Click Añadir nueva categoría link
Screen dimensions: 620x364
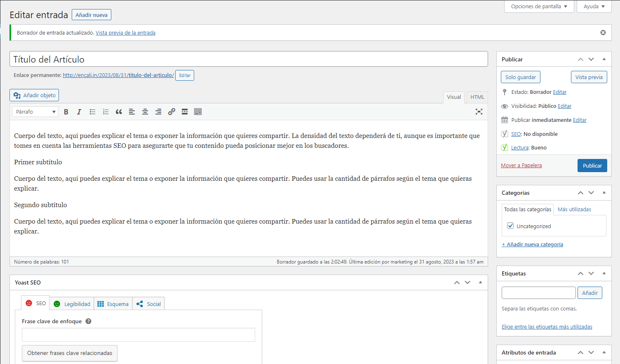tap(532, 244)
